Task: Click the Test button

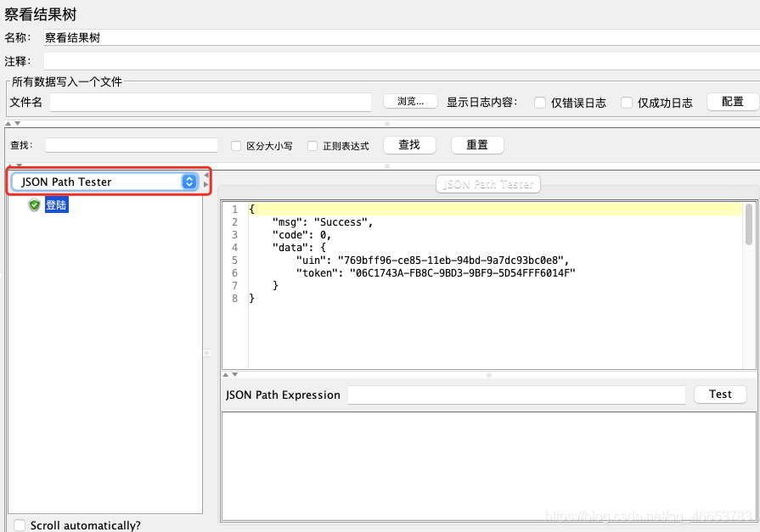Action: coord(720,395)
